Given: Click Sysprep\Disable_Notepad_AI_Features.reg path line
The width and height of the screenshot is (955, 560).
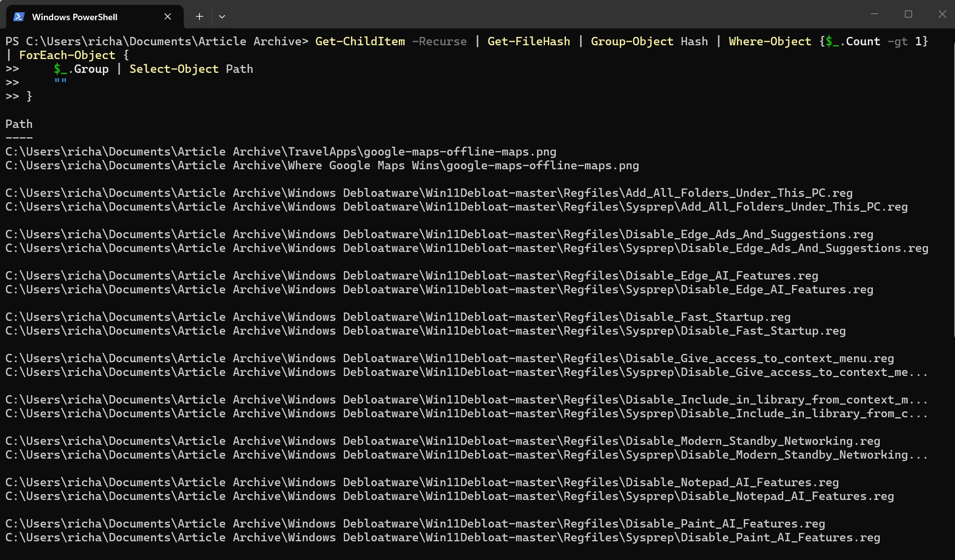Looking at the screenshot, I should [449, 496].
